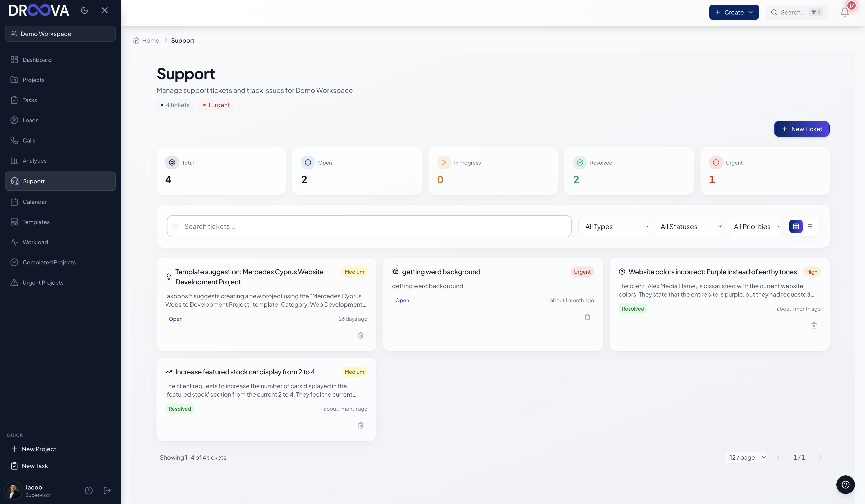View Analytics page
Image resolution: width=865 pixels, height=504 pixels.
click(x=60, y=161)
